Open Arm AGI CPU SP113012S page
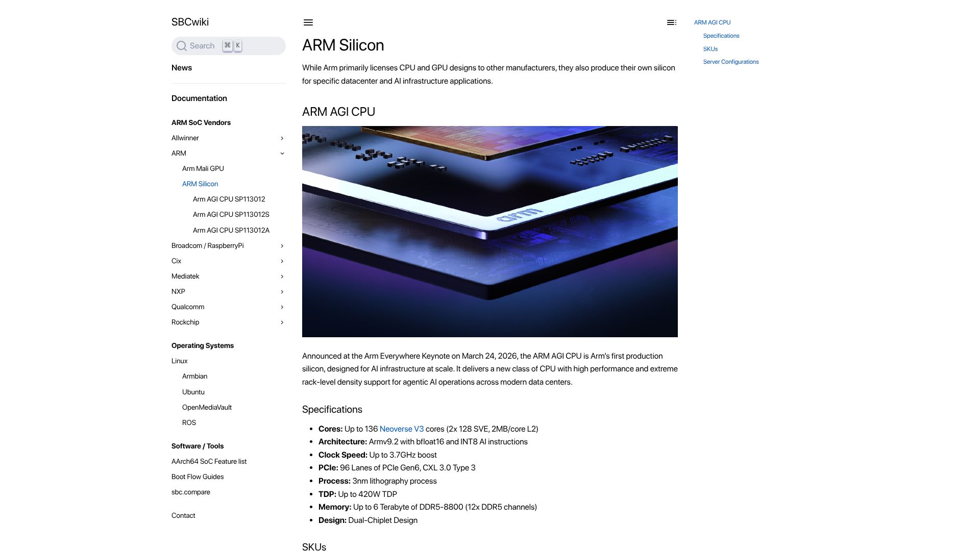Screen dimensions: 980x551 pos(231,215)
